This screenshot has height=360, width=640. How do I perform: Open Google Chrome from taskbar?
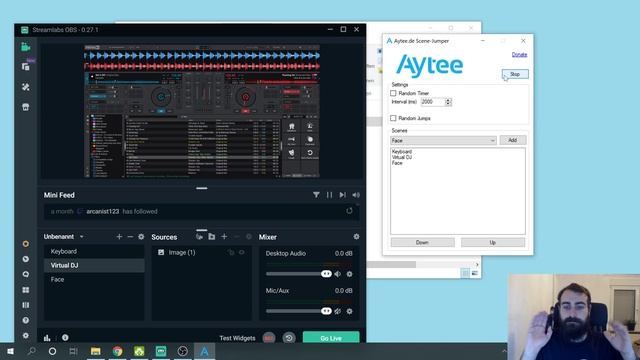[118, 351]
